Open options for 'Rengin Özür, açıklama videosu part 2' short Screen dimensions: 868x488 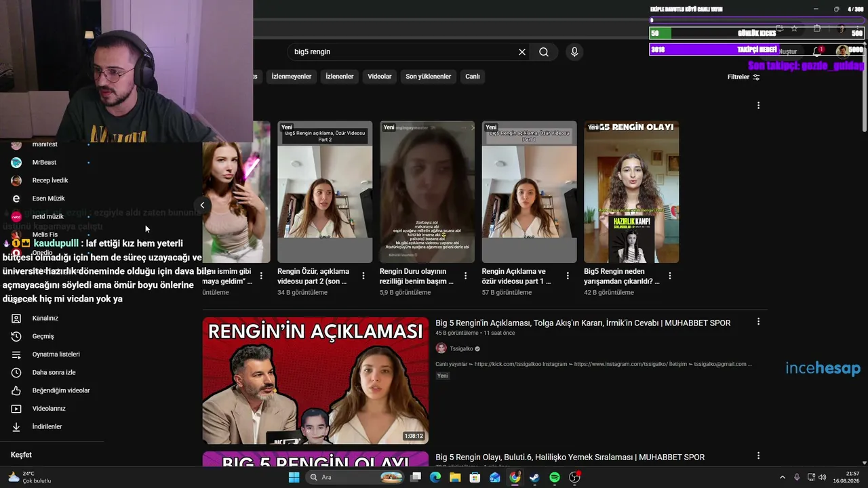pyautogui.click(x=363, y=276)
